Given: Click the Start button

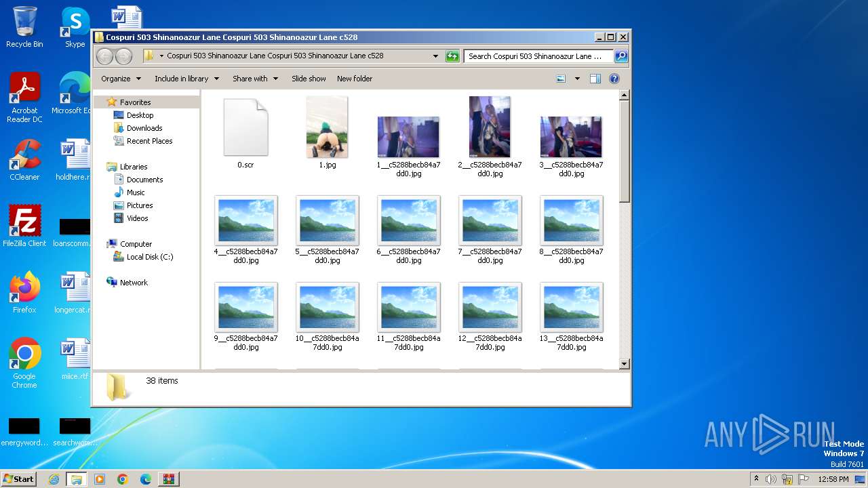Looking at the screenshot, I should (18, 479).
